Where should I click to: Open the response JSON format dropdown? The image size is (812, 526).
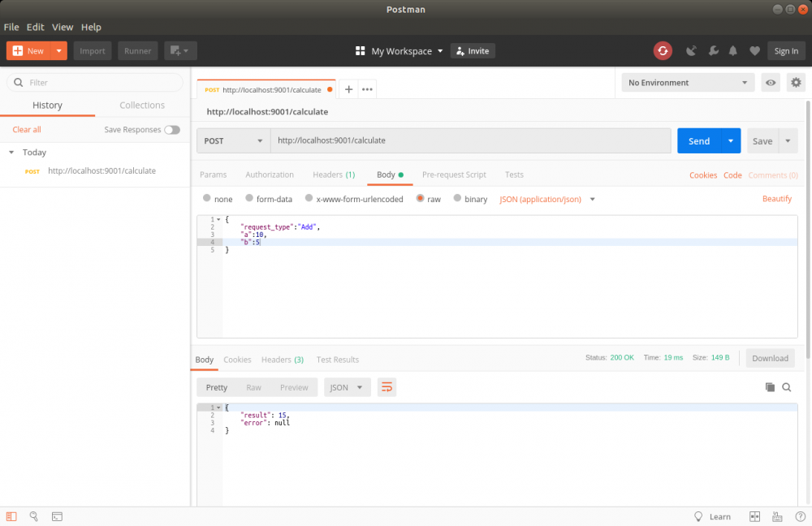347,387
